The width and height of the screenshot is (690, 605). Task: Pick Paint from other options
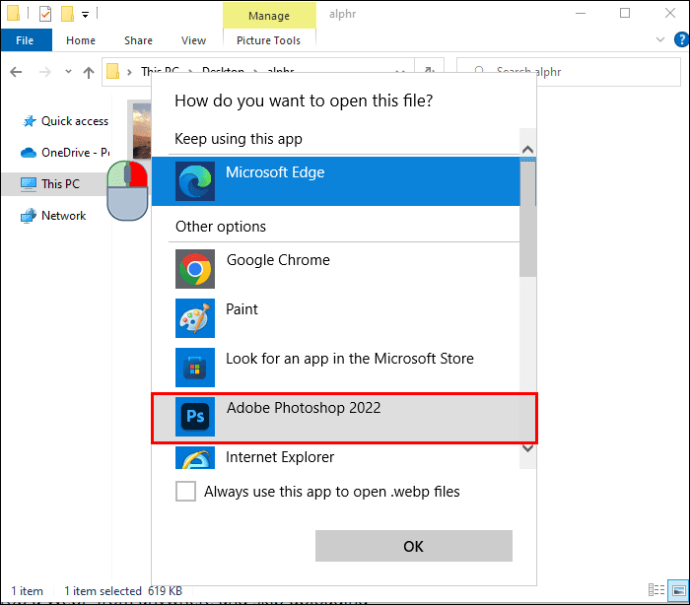click(336, 318)
